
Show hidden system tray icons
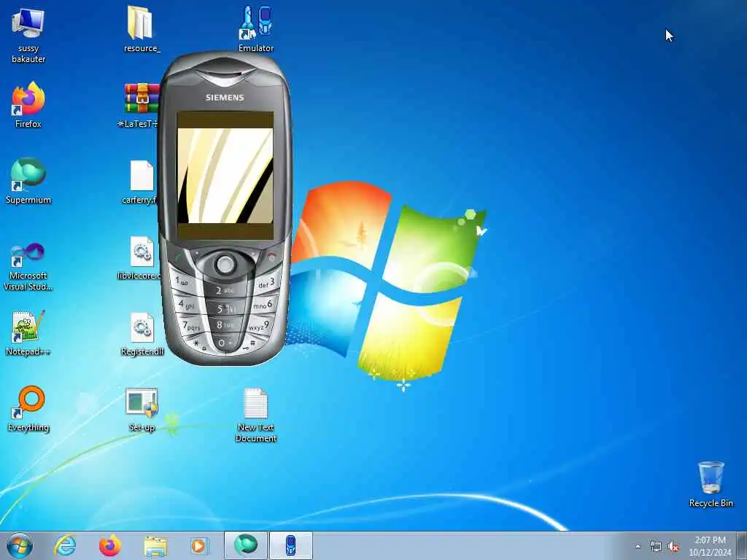[x=638, y=547]
